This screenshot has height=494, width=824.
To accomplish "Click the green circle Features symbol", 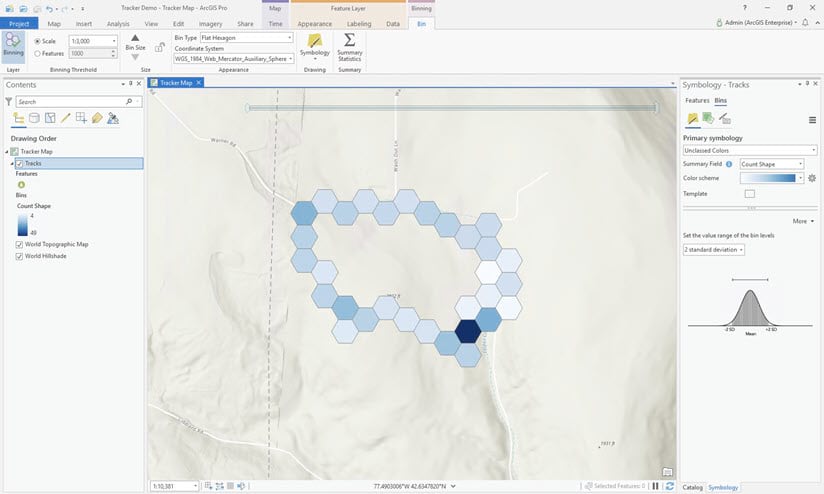I will pos(22,184).
